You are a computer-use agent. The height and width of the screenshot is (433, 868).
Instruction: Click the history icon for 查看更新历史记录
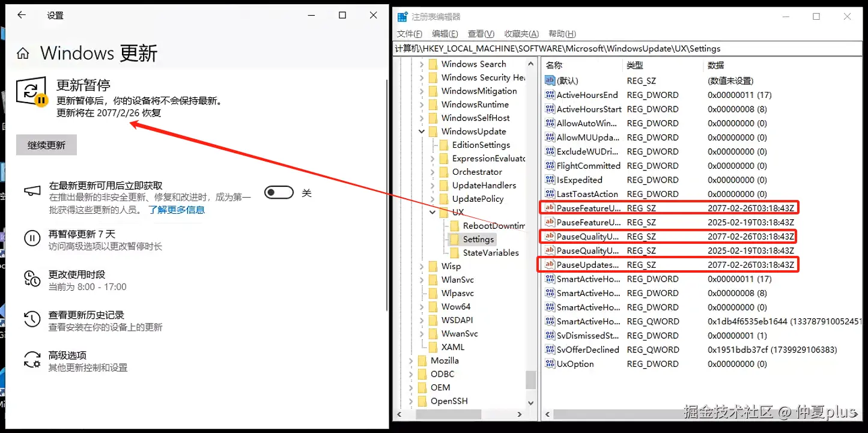click(32, 319)
